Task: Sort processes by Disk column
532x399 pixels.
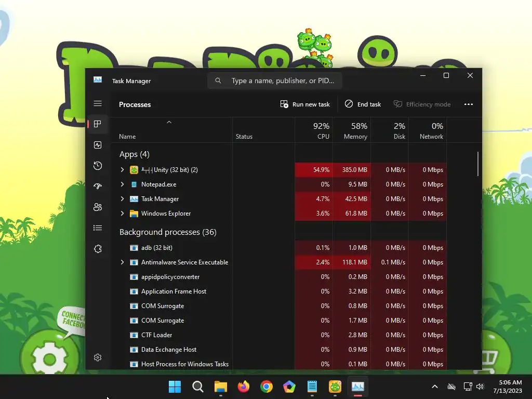Action: (390, 130)
